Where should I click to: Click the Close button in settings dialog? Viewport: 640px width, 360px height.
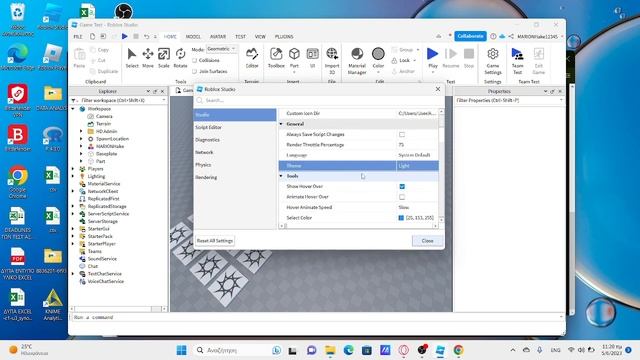427,241
